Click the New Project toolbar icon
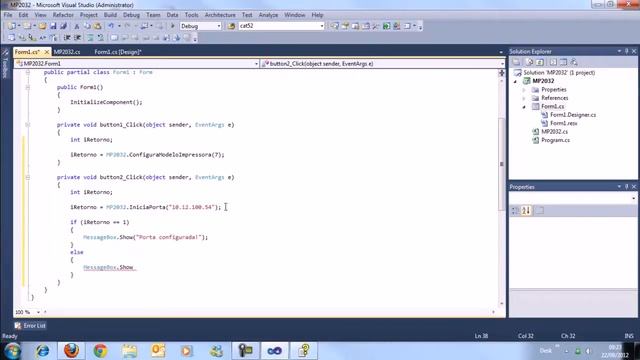 coord(11,26)
